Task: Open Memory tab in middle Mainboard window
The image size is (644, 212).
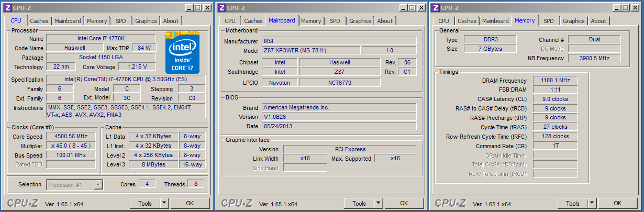Action: 311,21
